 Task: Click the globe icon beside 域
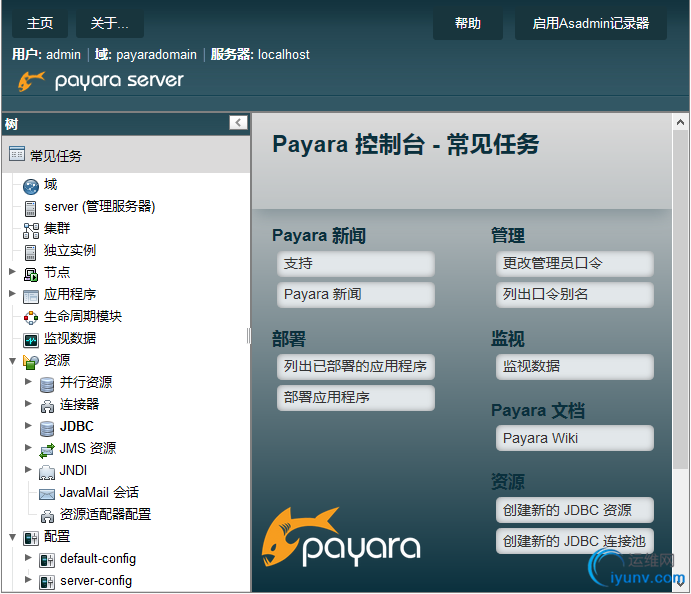[31, 186]
